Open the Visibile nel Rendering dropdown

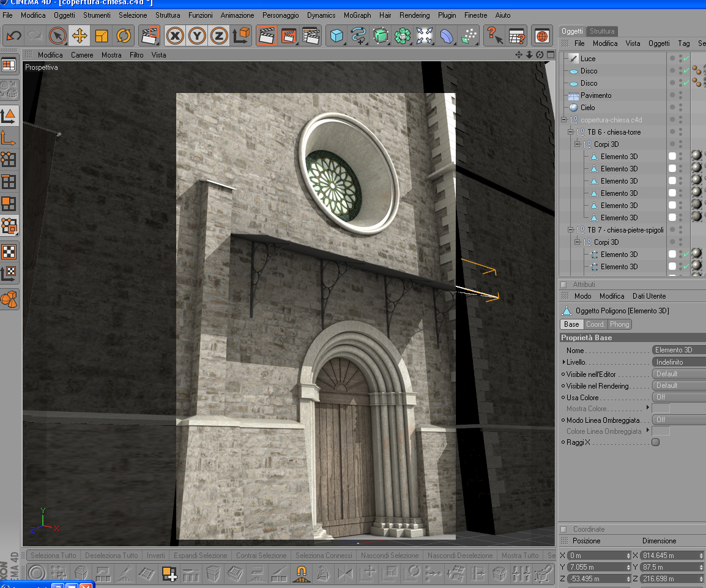pyautogui.click(x=678, y=385)
